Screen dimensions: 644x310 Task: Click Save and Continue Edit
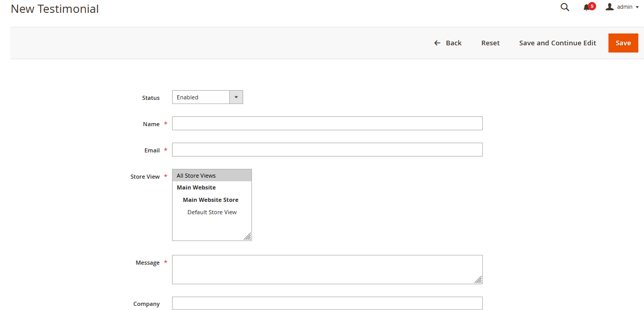tap(557, 43)
